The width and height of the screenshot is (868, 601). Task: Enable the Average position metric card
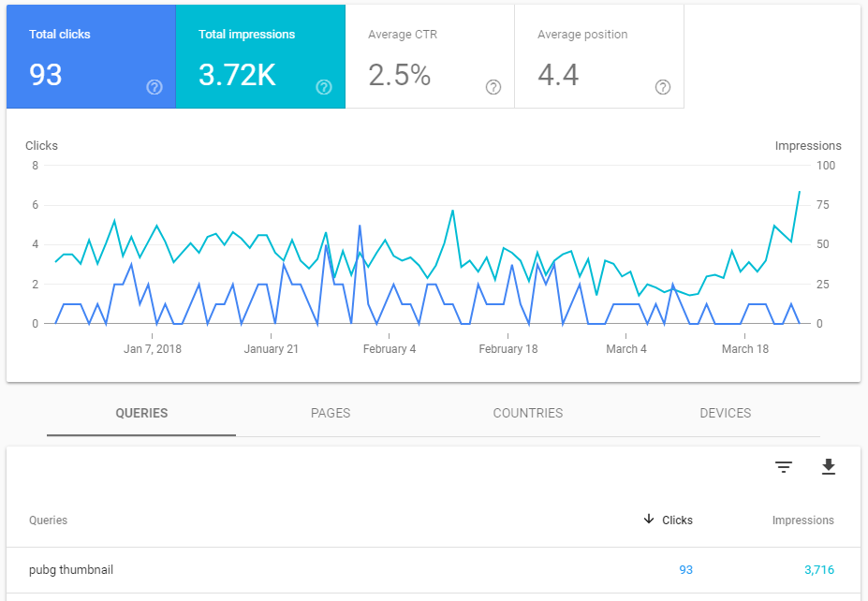[598, 57]
